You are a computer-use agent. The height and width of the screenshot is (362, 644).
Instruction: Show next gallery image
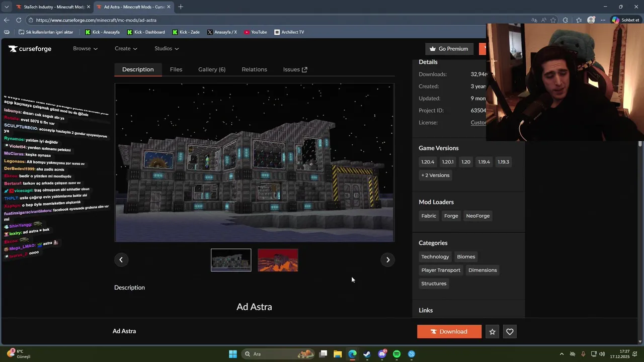coord(388,260)
